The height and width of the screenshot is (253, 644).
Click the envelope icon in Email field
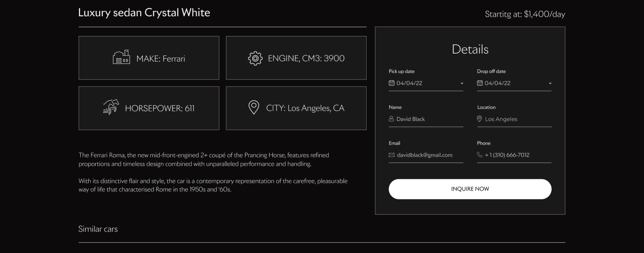(x=391, y=155)
